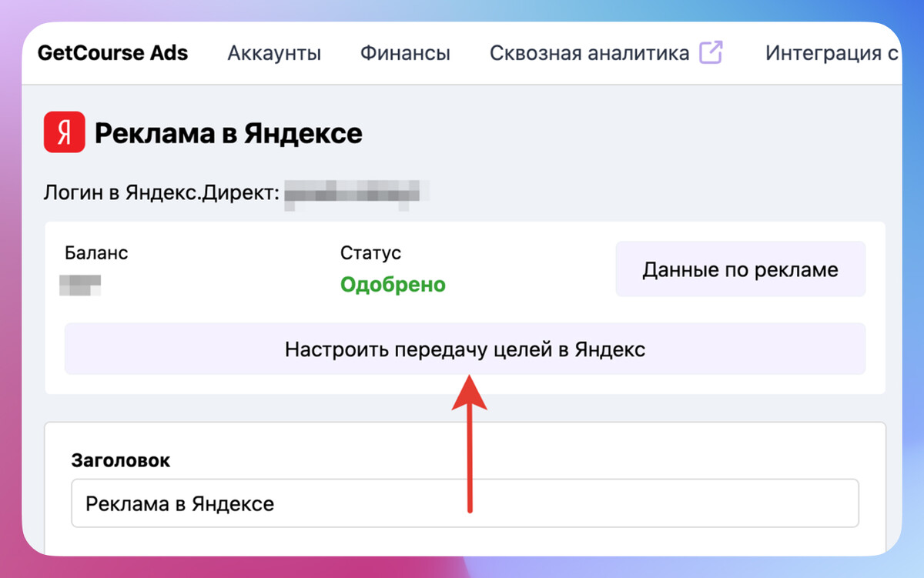Viewport: 924px width, 578px height.
Task: Go to GetCourse Ads home tab
Action: tap(112, 53)
